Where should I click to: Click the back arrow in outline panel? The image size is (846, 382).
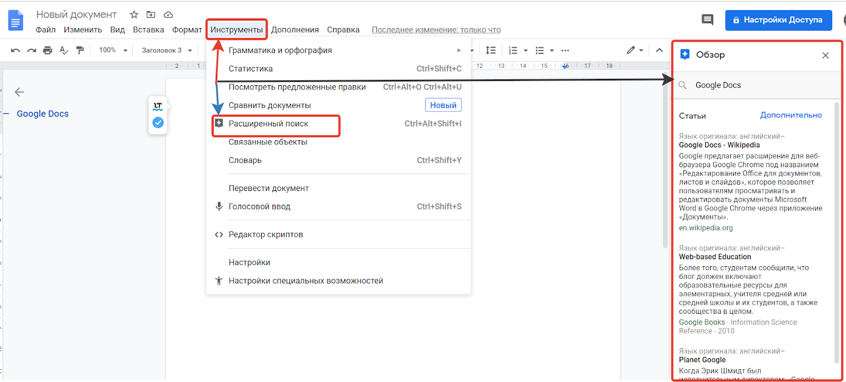coord(19,92)
